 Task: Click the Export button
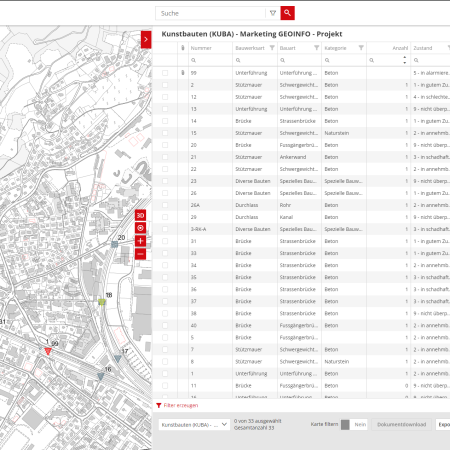(x=443, y=424)
